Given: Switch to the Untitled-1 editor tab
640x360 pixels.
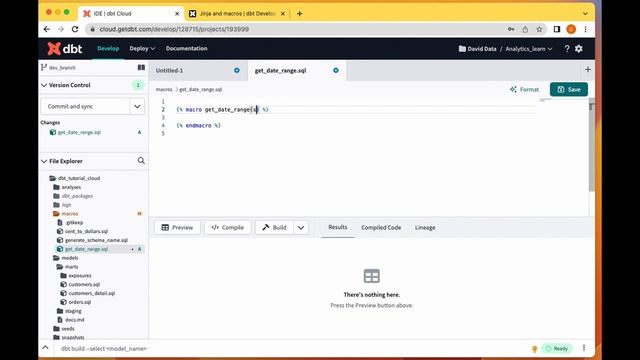Looking at the screenshot, I should point(198,70).
